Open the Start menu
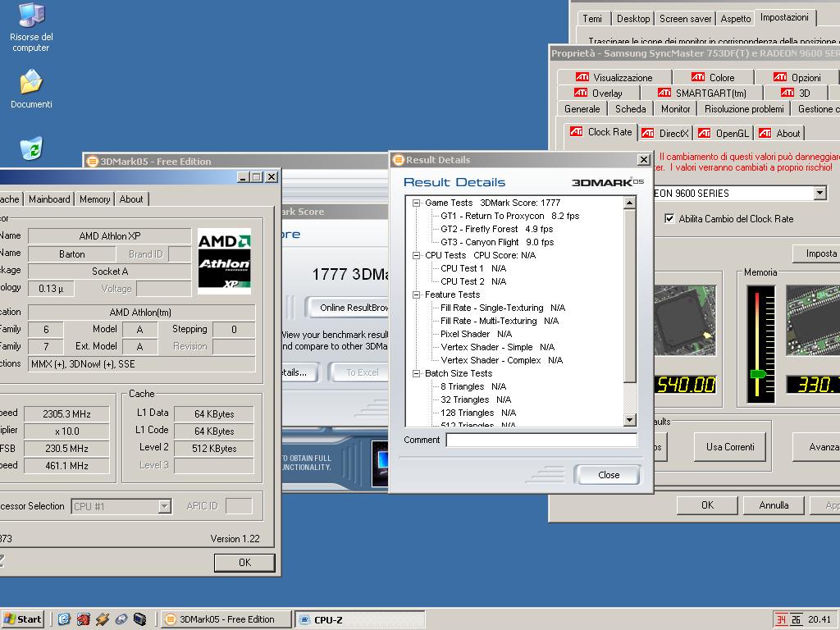 click(x=22, y=619)
